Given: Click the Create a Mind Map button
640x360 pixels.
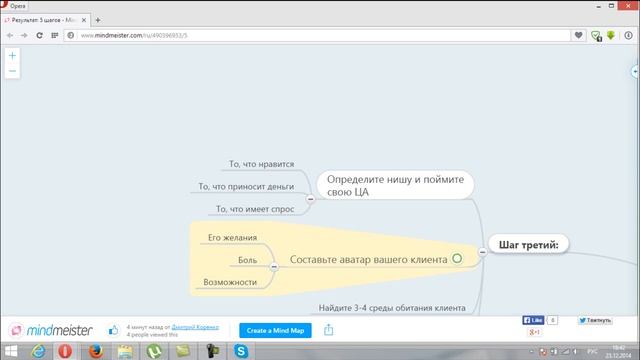Looking at the screenshot, I should point(275,330).
